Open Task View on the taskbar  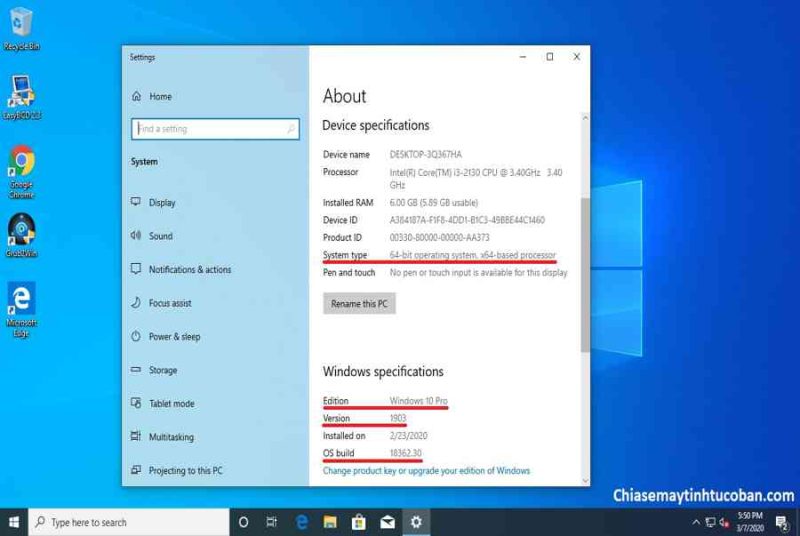point(271,522)
